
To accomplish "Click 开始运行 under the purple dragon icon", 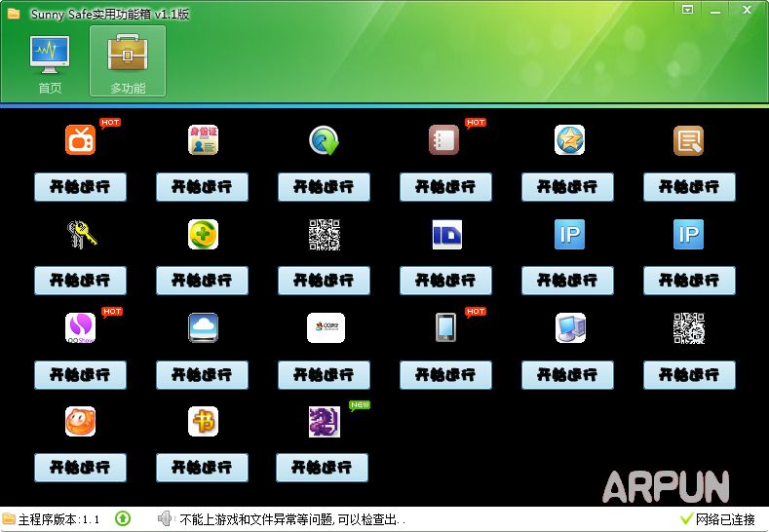I will click(323, 468).
